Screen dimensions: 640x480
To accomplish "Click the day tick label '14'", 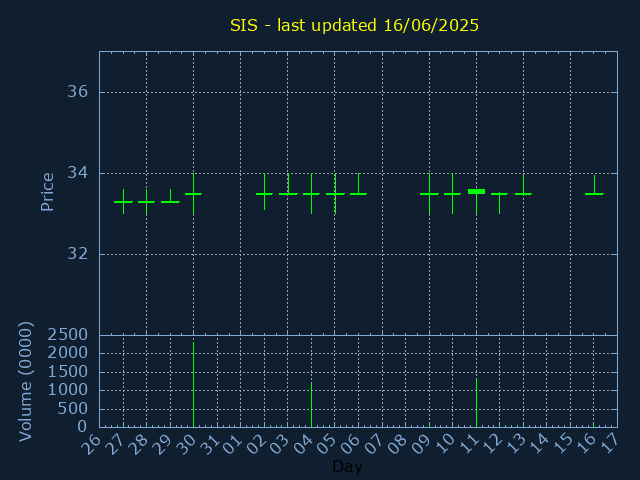I will [x=539, y=444].
